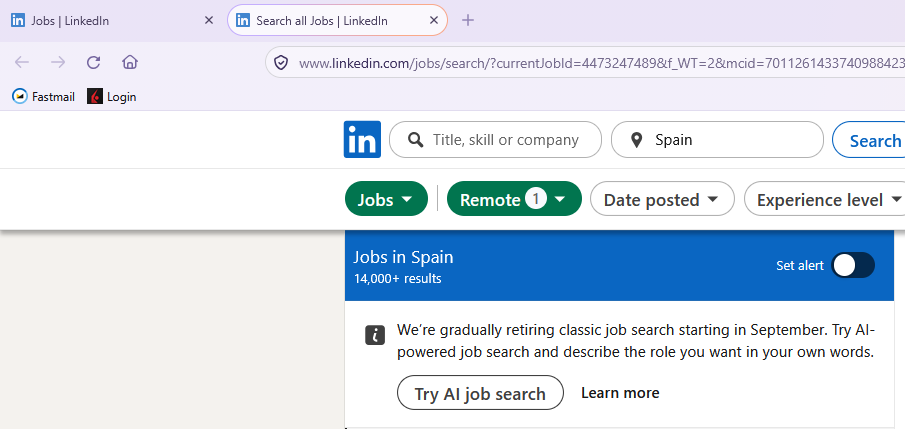Click the Try AI job search button
The height and width of the screenshot is (429, 905).
[480, 393]
